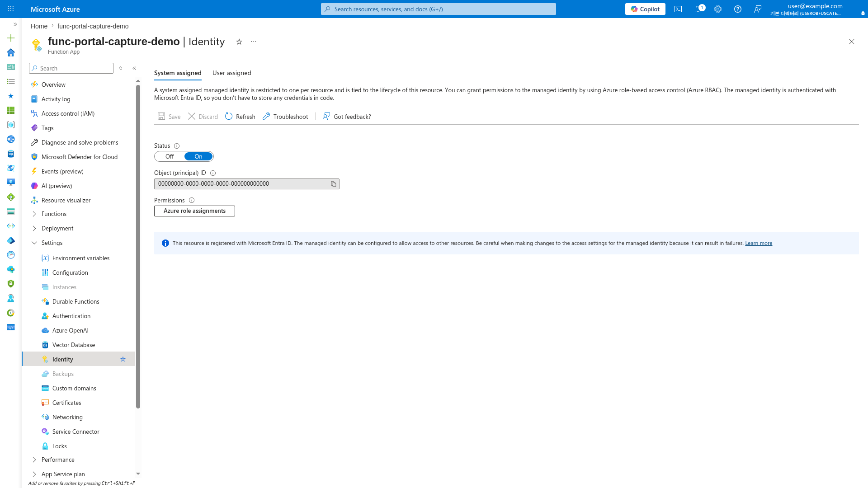Switch managed identity status to Off

pos(170,156)
